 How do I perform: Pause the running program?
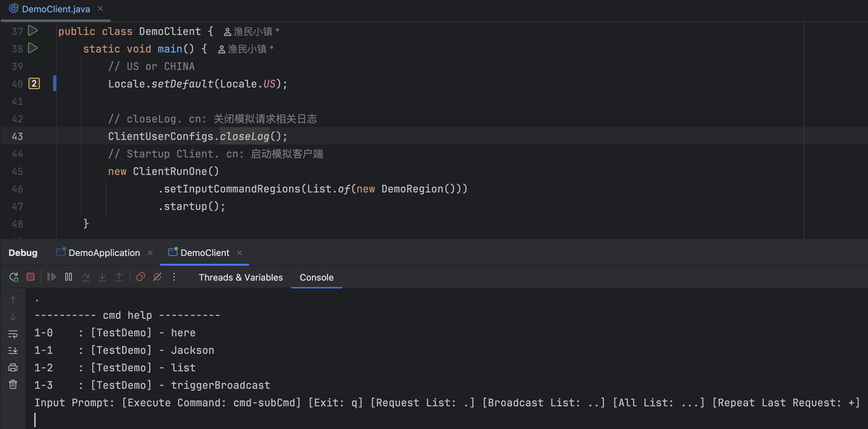[68, 277]
